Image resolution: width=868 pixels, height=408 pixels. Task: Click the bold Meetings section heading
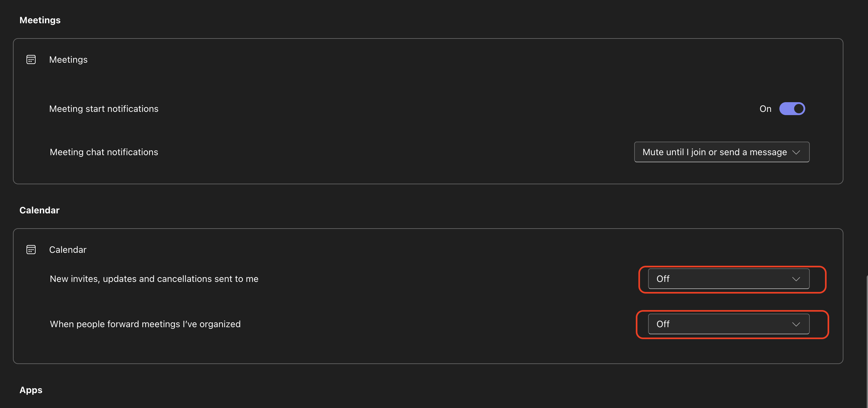(40, 20)
